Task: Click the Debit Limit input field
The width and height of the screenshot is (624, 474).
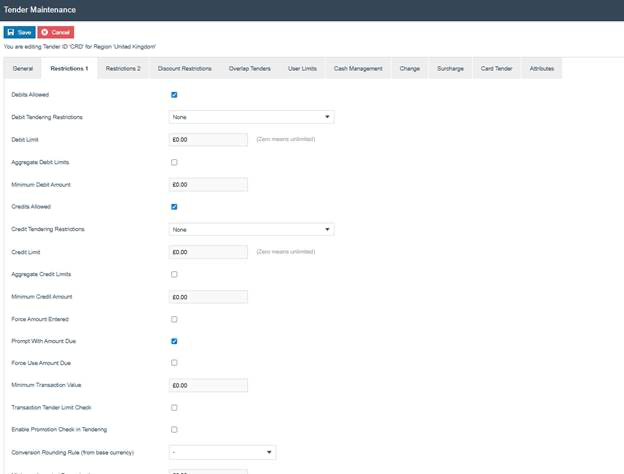Action: (x=208, y=140)
